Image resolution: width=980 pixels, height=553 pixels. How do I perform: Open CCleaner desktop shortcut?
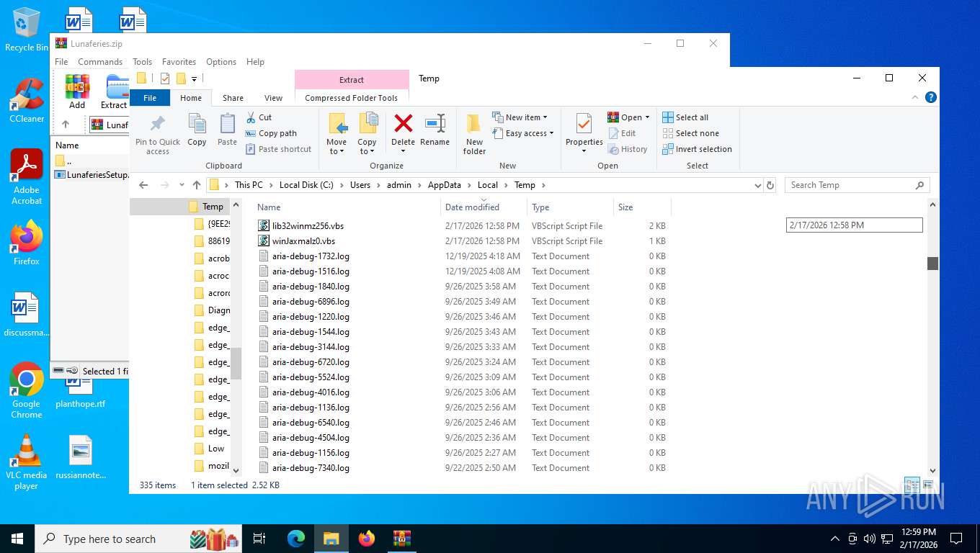(x=27, y=101)
